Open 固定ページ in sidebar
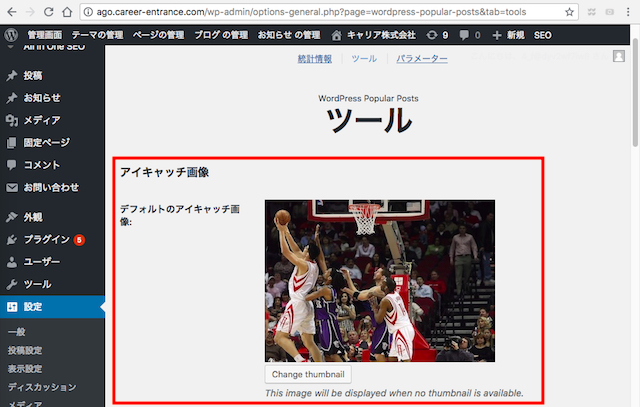640x407 pixels. tap(47, 142)
